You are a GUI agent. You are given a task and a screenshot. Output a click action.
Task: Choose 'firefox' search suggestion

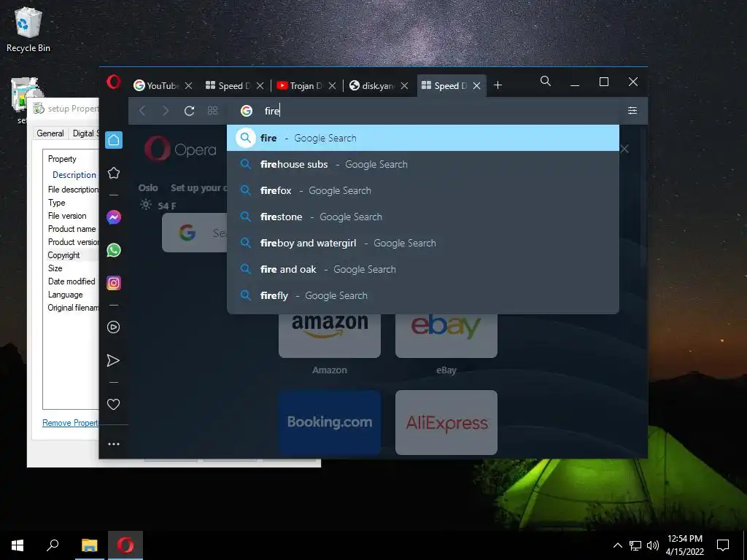coord(423,190)
